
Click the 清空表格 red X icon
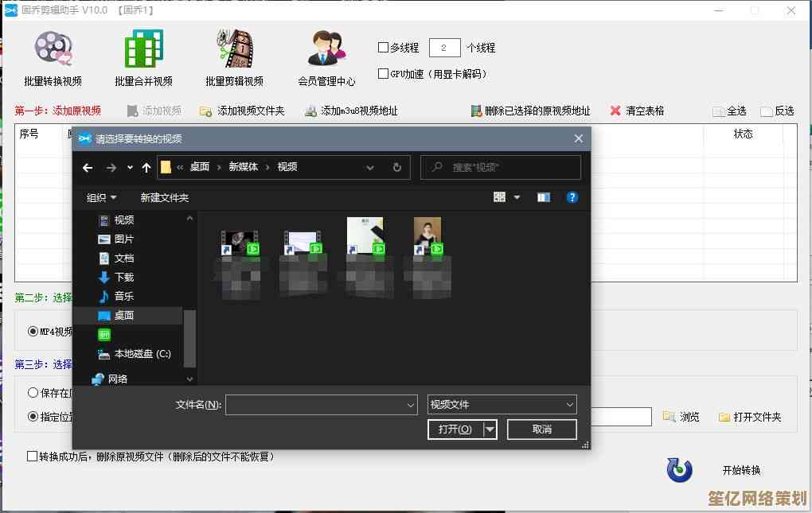pyautogui.click(x=615, y=111)
